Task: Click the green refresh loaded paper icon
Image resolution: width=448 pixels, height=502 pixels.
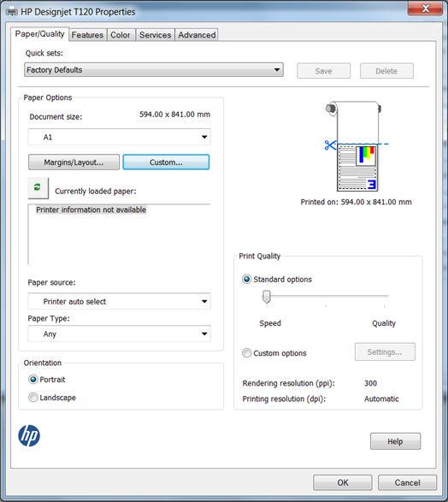Action: pos(38,187)
